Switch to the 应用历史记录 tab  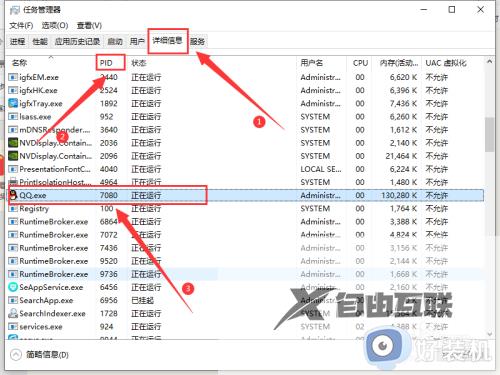coord(77,41)
